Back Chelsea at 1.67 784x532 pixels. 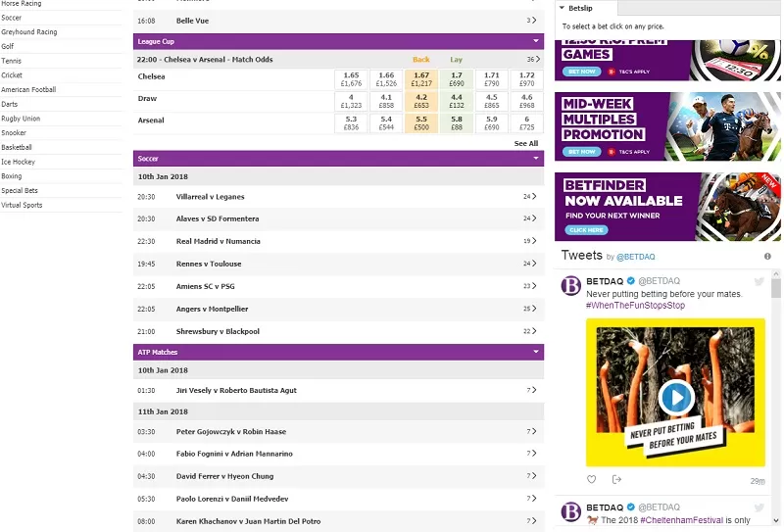tap(421, 79)
